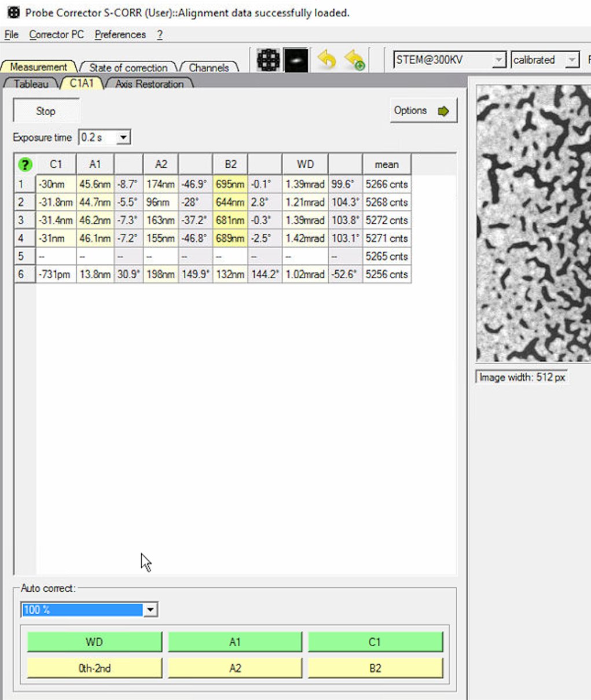This screenshot has height=700, width=591.
Task: Open the Preferences menu
Action: 120,35
